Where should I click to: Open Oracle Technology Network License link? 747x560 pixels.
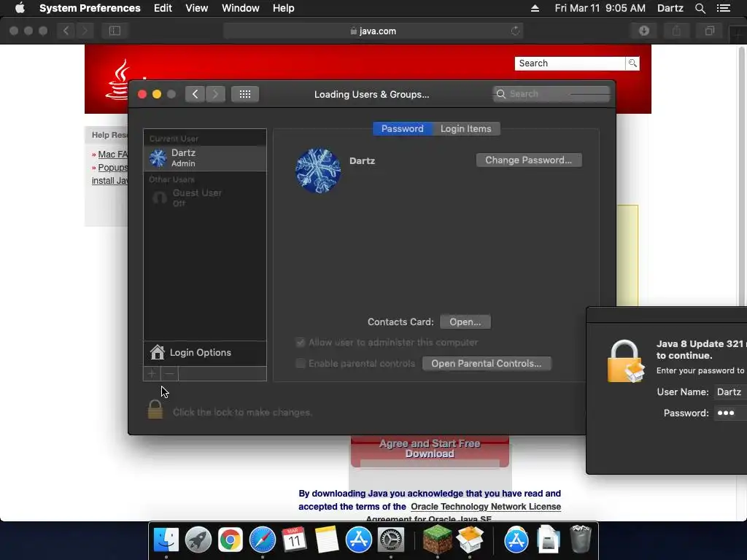(486, 507)
